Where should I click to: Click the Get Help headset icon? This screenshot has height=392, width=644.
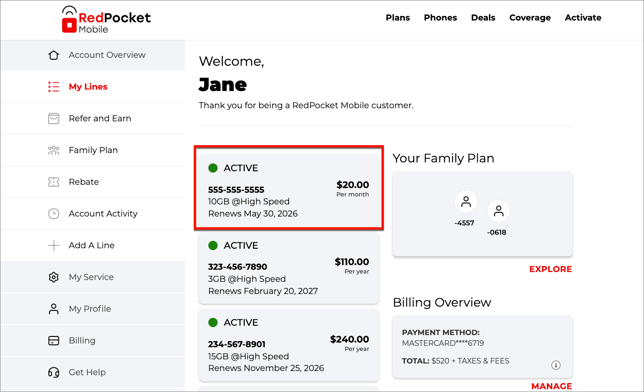tap(53, 372)
